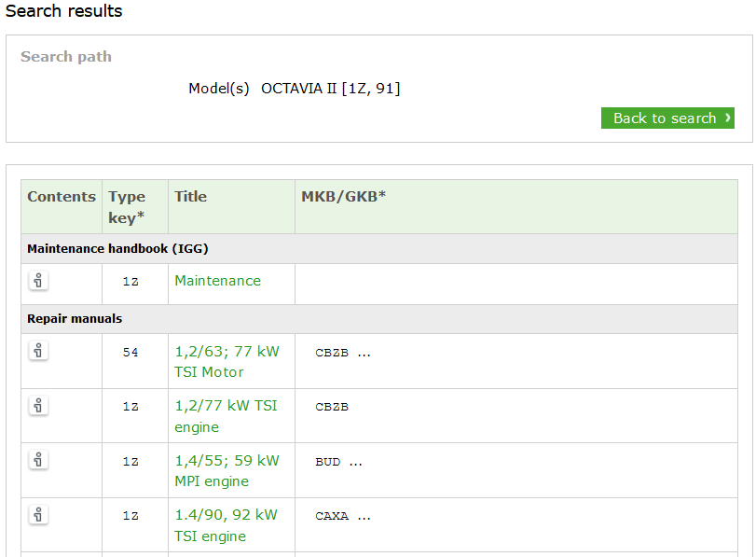Select type key 1Z in Maintenance row
Screen dimensions: 756x557
pos(131,282)
